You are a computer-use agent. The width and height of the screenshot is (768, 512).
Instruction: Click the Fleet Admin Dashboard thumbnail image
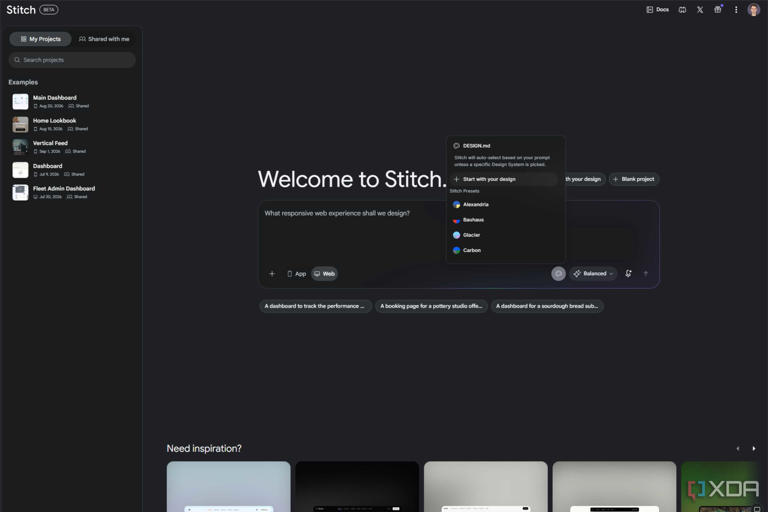coord(20,192)
